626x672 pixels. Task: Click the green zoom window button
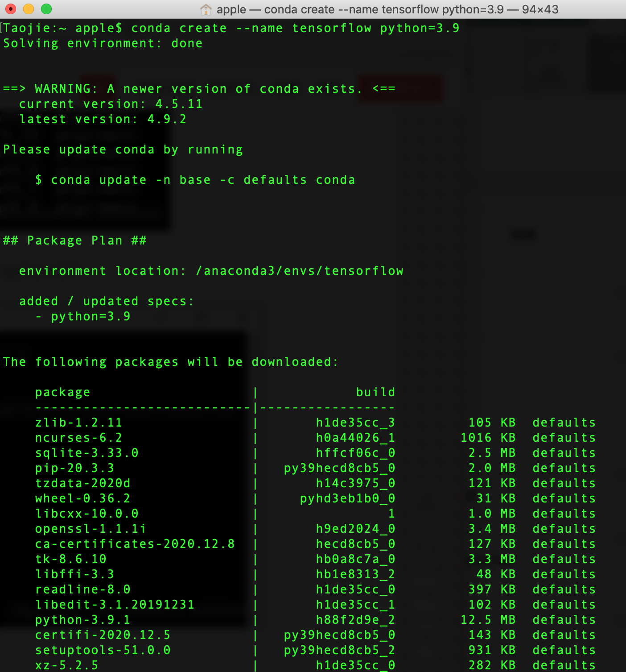(46, 9)
